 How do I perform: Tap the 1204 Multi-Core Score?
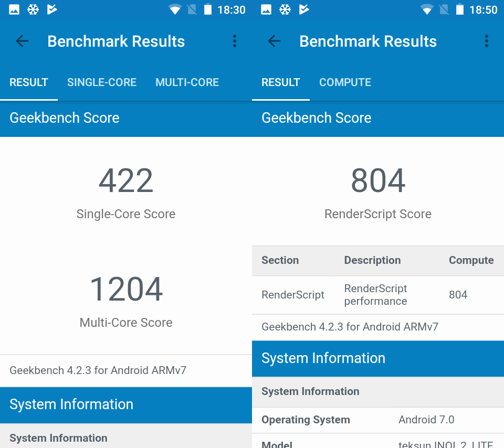click(x=126, y=290)
